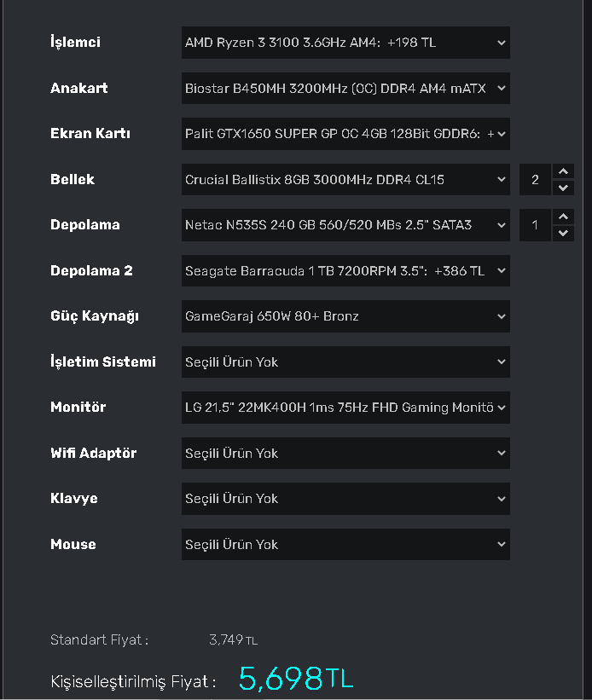Click the Standart Fiyat 3,749 TL value
The width and height of the screenshot is (592, 700).
233,639
